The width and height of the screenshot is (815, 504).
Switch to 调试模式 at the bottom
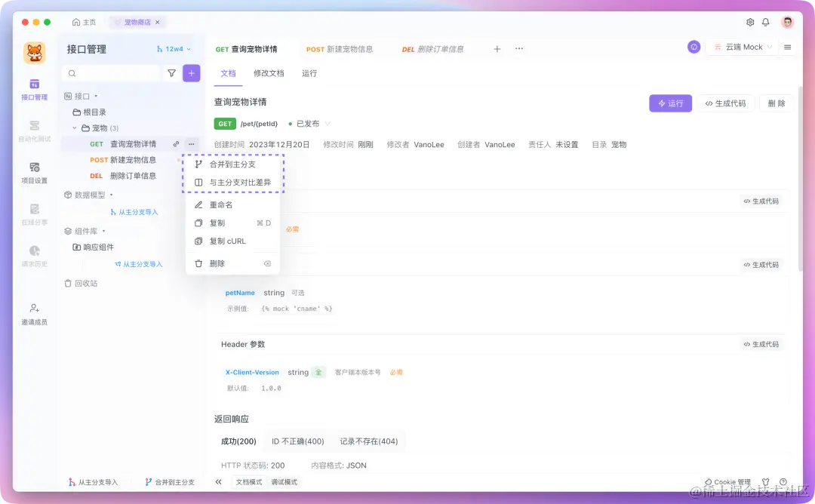click(285, 481)
